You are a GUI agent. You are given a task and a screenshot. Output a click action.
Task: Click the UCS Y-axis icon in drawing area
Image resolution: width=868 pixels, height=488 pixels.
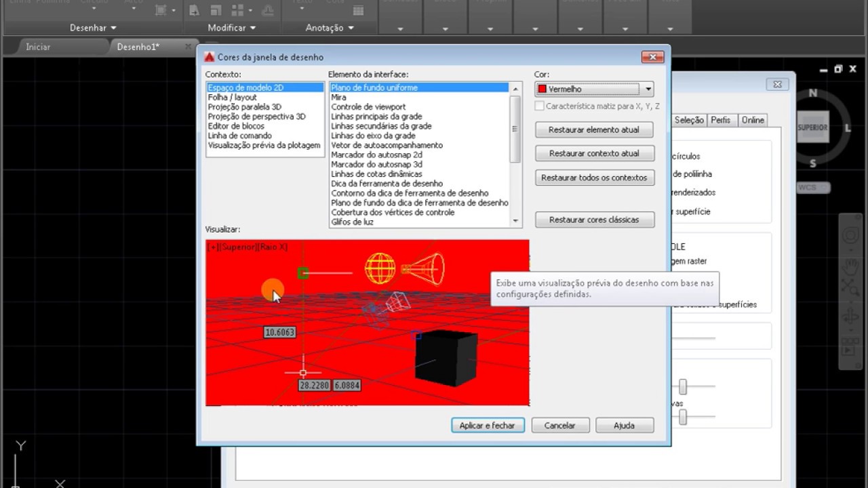pyautogui.click(x=21, y=445)
